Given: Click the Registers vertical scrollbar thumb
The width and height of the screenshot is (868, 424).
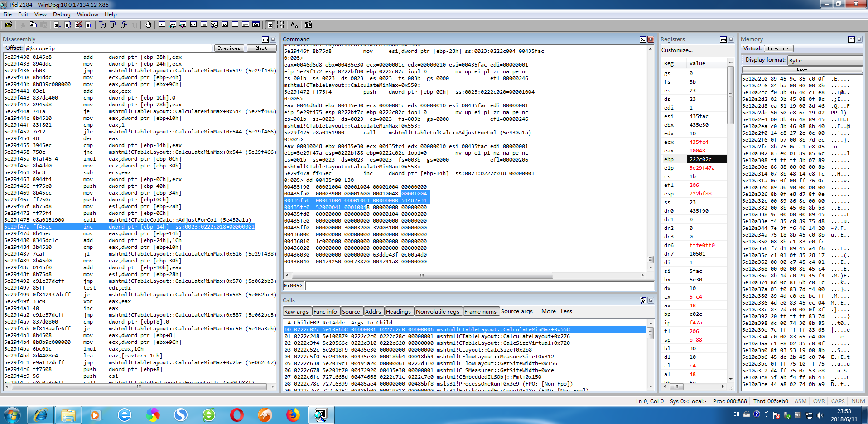Looking at the screenshot, I should 730,95.
